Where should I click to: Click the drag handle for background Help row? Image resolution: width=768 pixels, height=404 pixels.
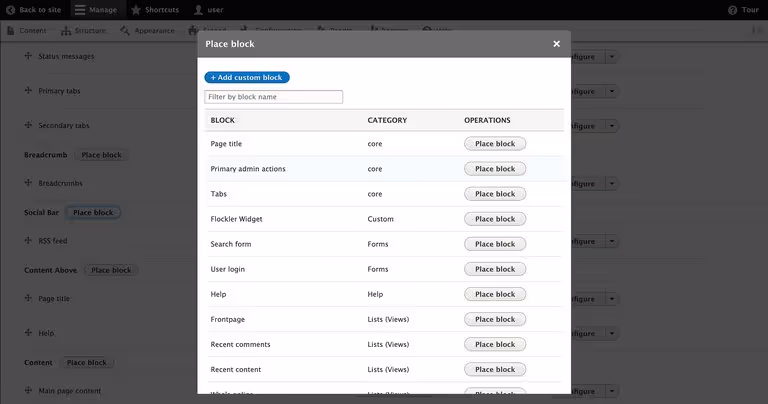click(x=28, y=333)
